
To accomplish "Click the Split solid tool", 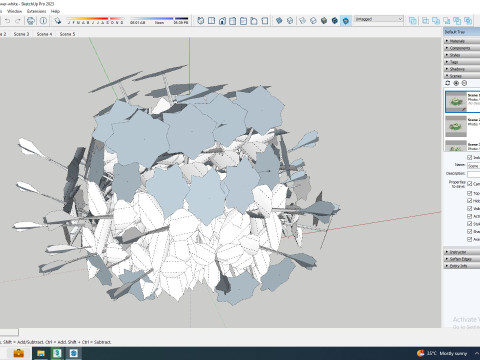I will (x=468, y=21).
